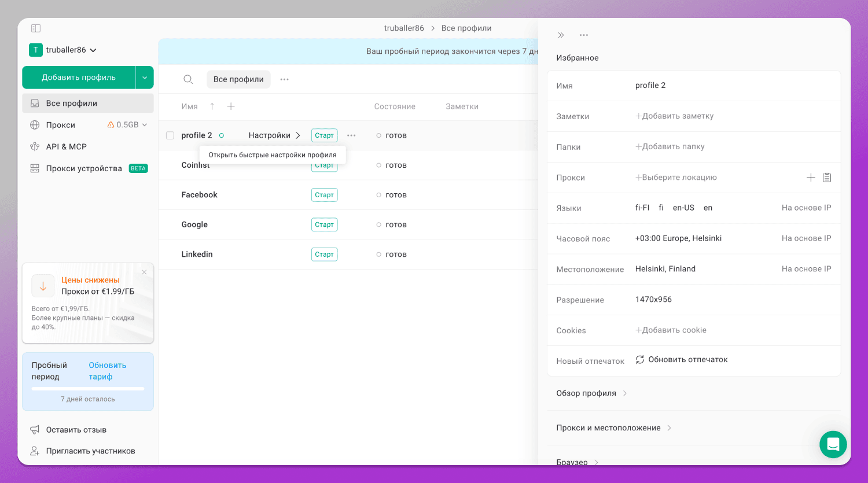Click the Добавить профиль button
Image resolution: width=868 pixels, height=483 pixels.
coord(79,78)
